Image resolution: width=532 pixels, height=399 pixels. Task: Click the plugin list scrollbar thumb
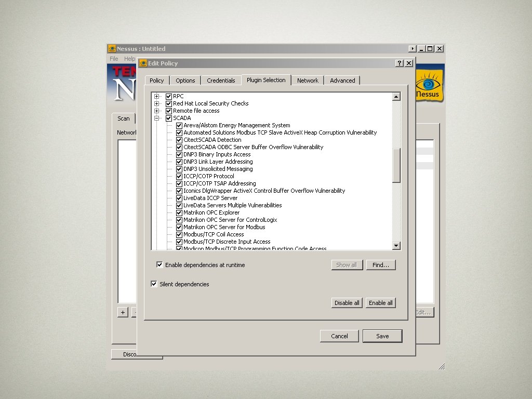(x=396, y=166)
